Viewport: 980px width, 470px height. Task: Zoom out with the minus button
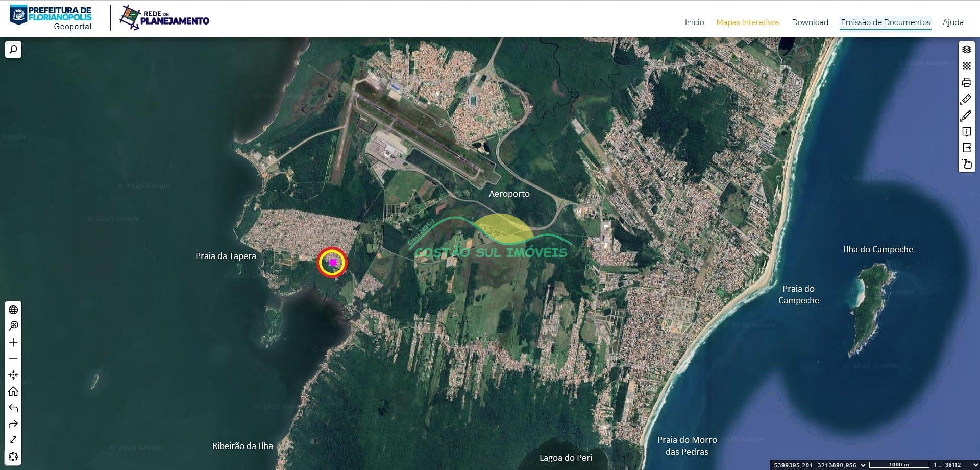[13, 359]
